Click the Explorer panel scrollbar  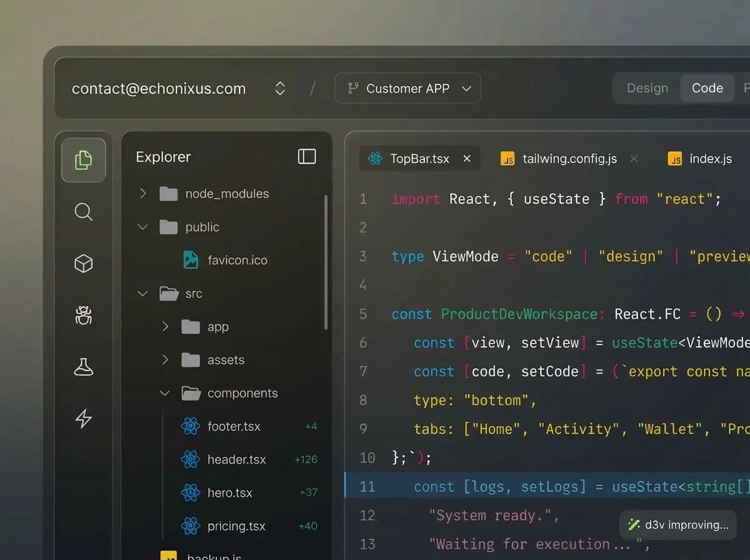[326, 262]
